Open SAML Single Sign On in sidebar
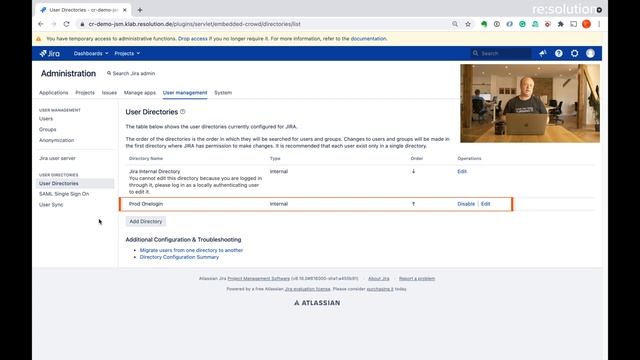The width and height of the screenshot is (640, 360). (x=64, y=194)
